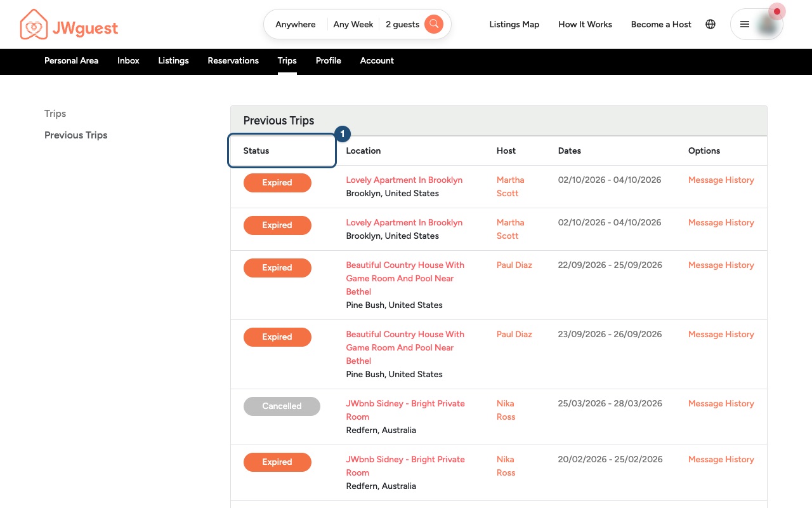Screen dimensions: 812x508
Task: Open the JWbnb Sidney listing dated 20/02/2026
Action: (x=405, y=466)
